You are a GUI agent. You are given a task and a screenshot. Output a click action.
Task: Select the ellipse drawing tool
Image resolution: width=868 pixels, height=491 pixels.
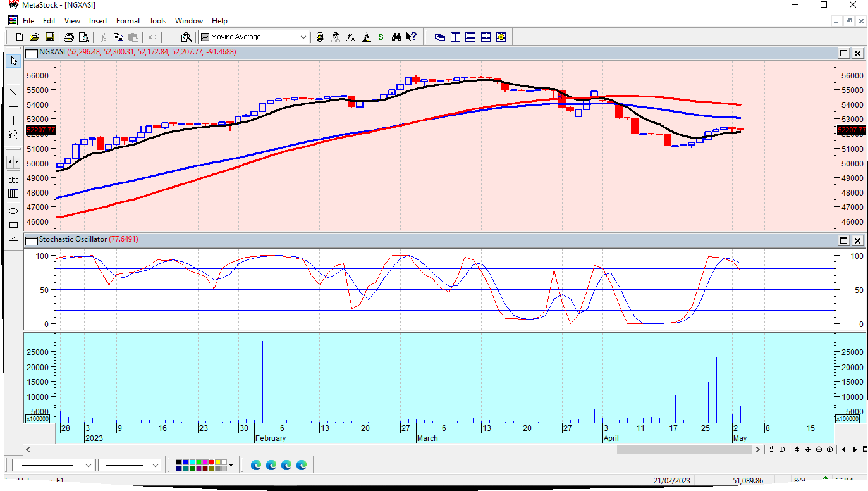point(13,211)
